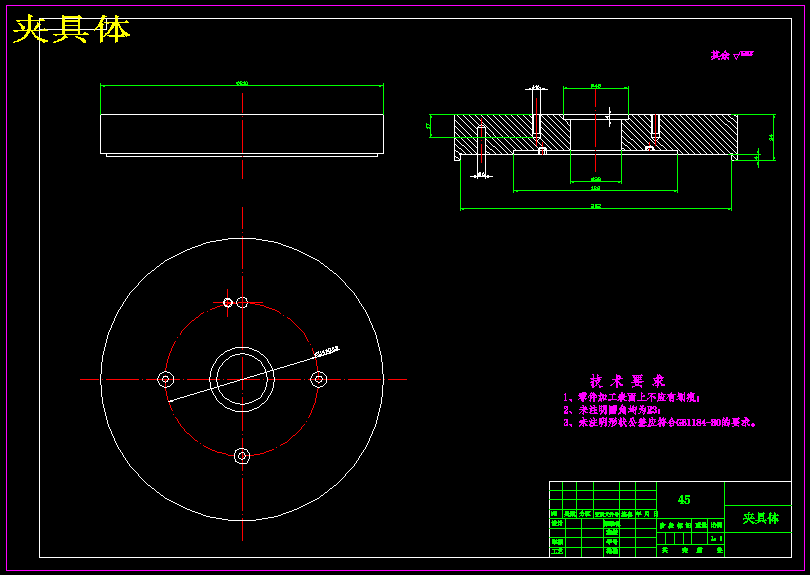Select the top hole on the vertical centerline
Screen dimensions: 810x575
pyautogui.click(x=242, y=302)
